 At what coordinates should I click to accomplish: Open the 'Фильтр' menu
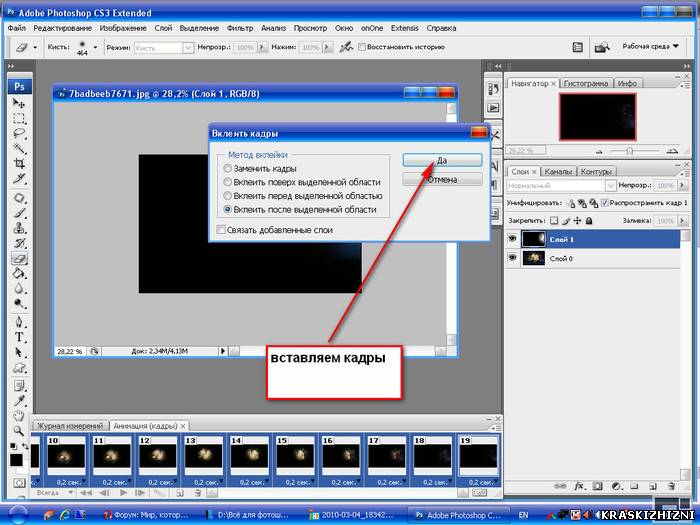[240, 28]
